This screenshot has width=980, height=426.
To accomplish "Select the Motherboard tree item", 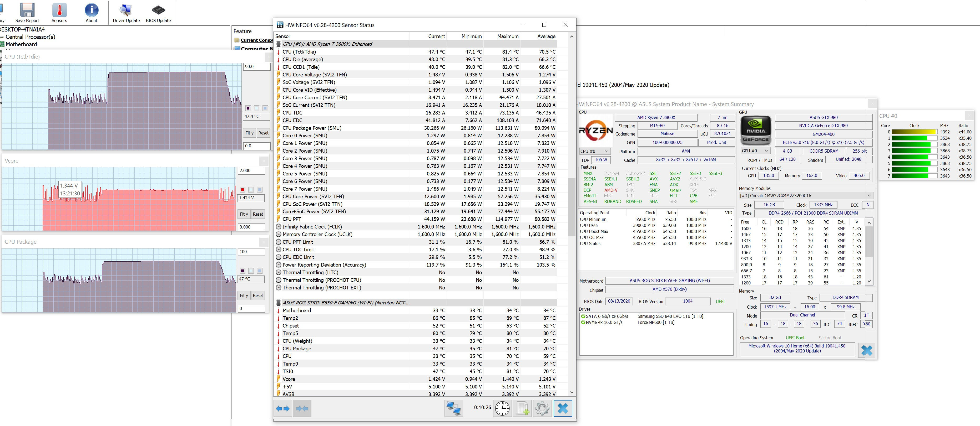I will tap(21, 44).
